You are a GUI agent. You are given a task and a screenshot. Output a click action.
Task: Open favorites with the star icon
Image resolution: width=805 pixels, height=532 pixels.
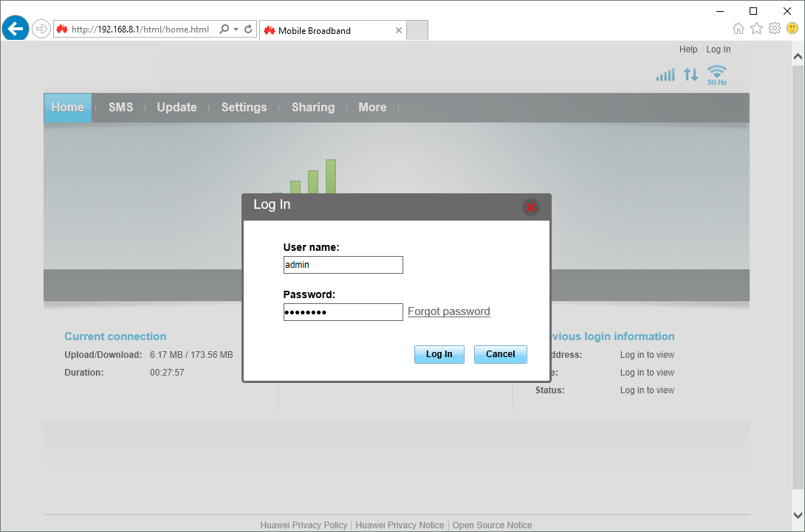click(x=756, y=27)
